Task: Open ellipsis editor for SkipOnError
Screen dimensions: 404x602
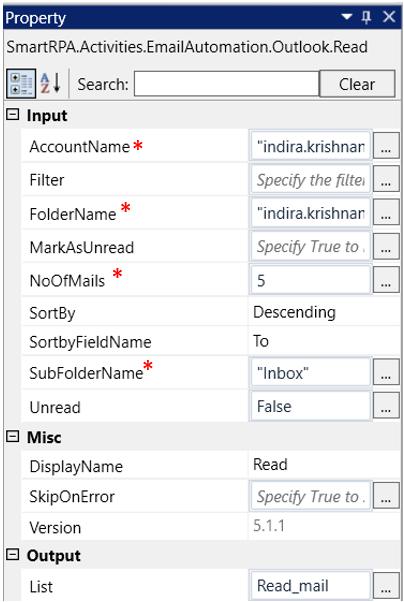Action: pyautogui.click(x=386, y=496)
